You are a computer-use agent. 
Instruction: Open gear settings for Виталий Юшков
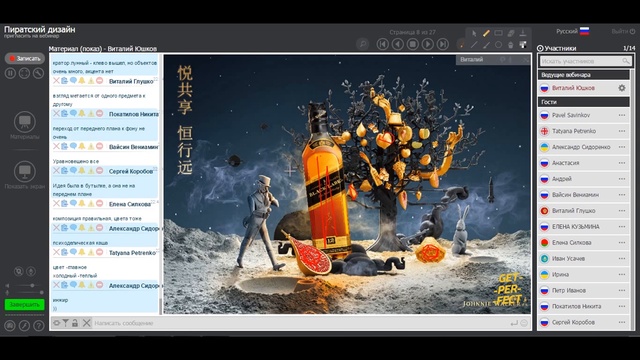[622, 88]
